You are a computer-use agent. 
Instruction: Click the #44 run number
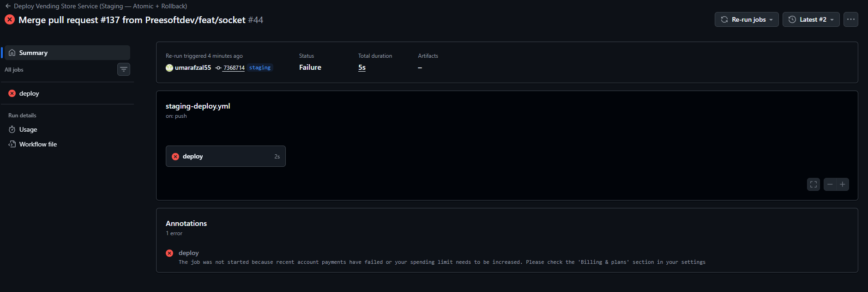255,20
